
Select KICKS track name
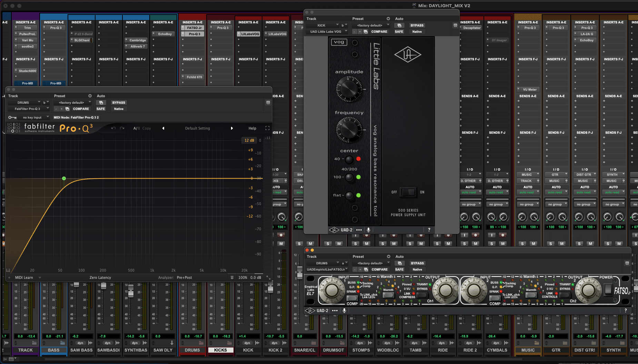pos(220,350)
